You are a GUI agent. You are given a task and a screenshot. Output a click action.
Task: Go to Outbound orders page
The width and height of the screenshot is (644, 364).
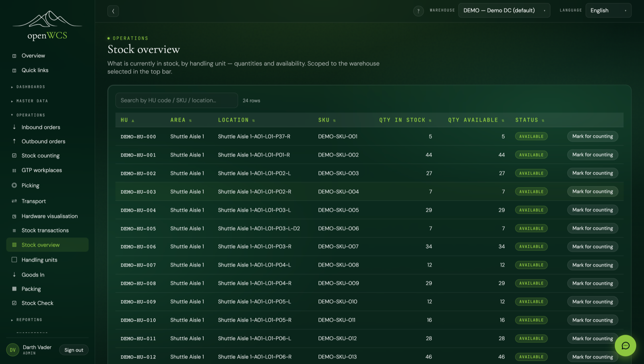(43, 141)
